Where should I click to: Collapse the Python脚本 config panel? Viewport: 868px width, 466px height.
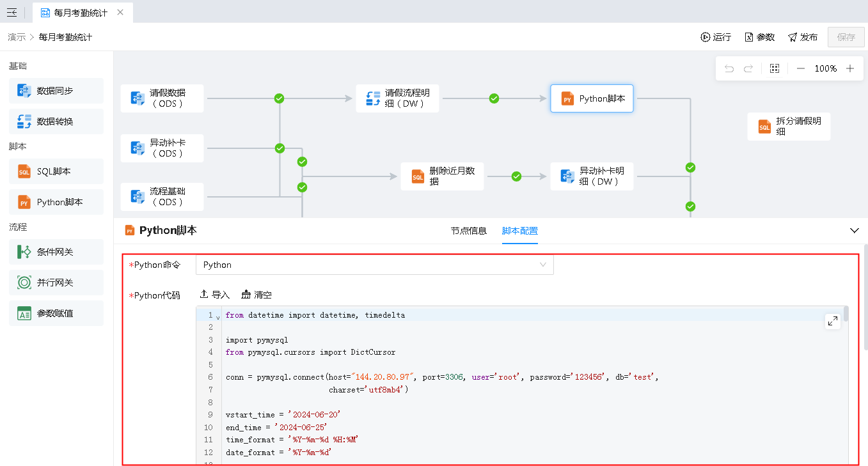point(854,231)
